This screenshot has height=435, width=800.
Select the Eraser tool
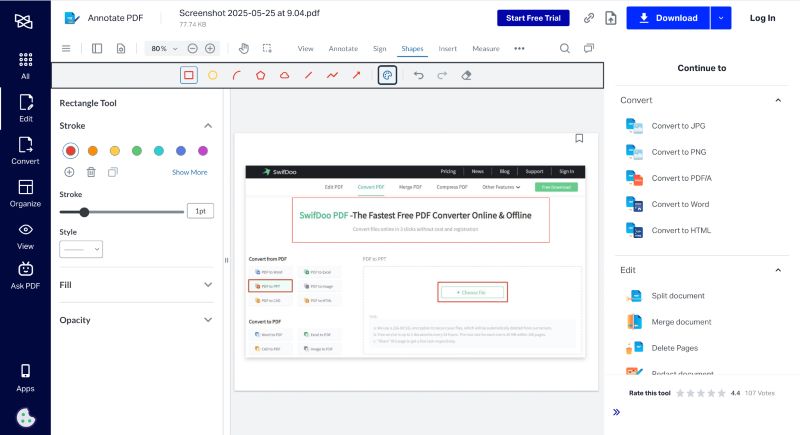point(466,75)
